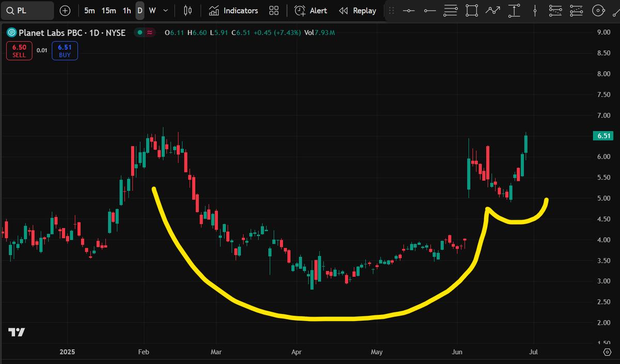
Task: Click the 6.50 SELL button
Action: pos(19,51)
